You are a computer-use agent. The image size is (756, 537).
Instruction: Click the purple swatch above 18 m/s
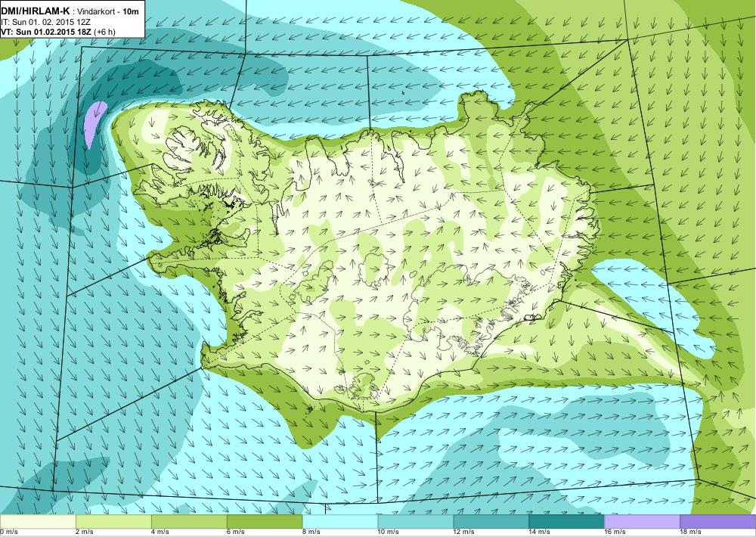pos(718,522)
